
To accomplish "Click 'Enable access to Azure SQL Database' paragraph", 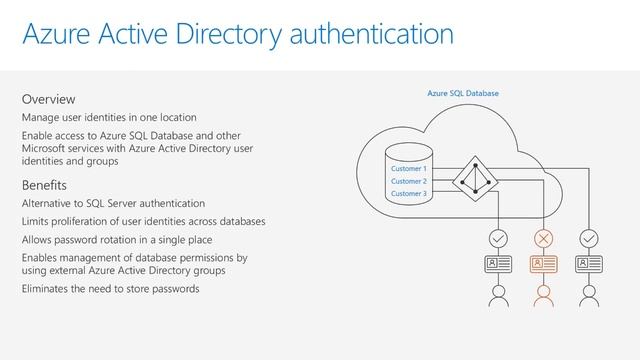I will [x=137, y=148].
